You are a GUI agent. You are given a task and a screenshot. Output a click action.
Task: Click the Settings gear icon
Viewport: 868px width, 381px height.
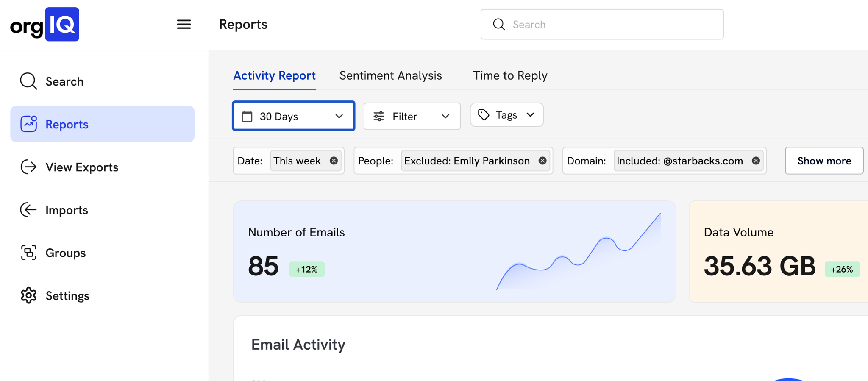tap(28, 295)
